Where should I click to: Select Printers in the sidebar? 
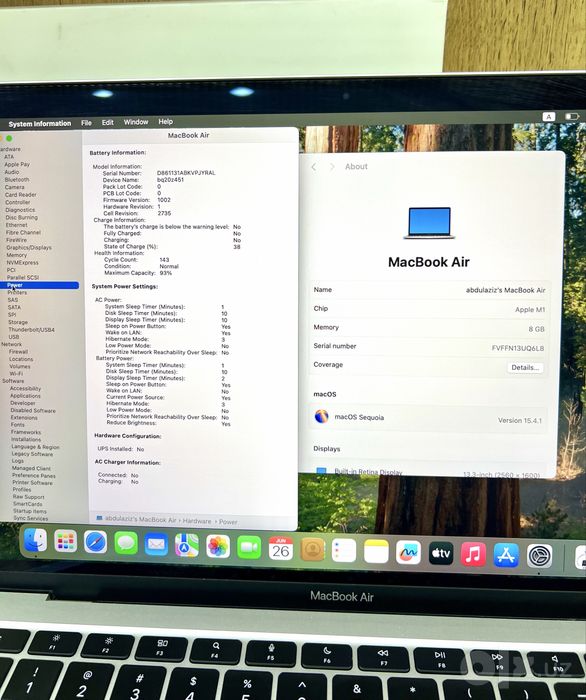tap(17, 292)
